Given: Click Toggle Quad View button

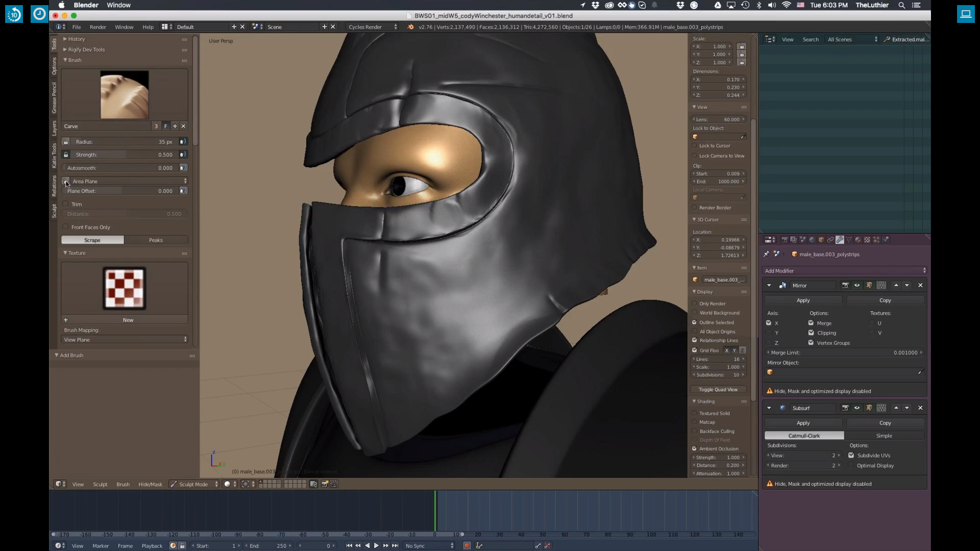Looking at the screenshot, I should pos(718,390).
